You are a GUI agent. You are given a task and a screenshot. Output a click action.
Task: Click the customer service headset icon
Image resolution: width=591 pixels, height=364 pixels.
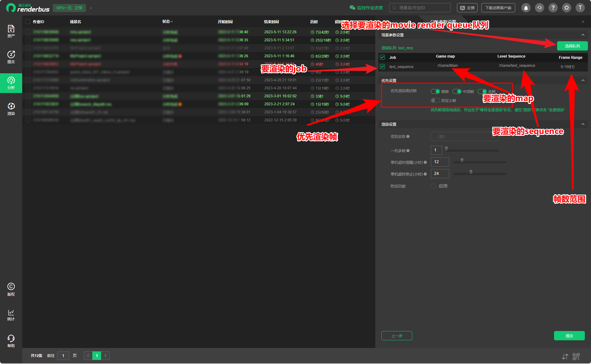point(540,8)
